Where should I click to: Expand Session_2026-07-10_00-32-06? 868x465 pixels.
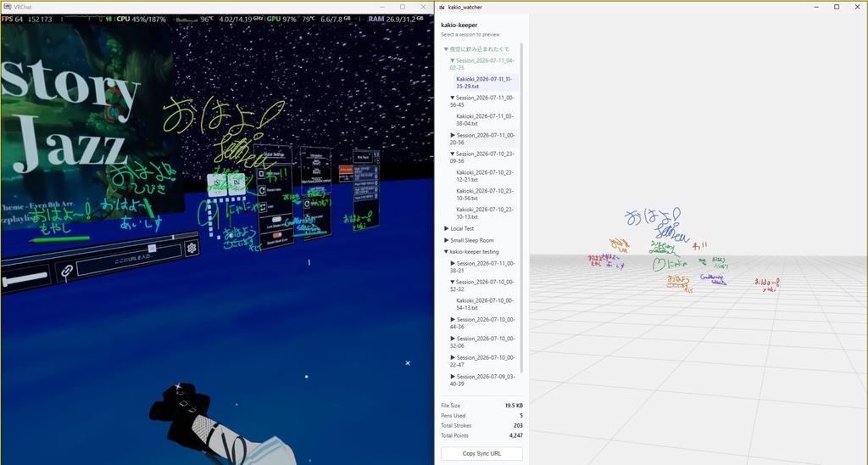click(x=481, y=341)
